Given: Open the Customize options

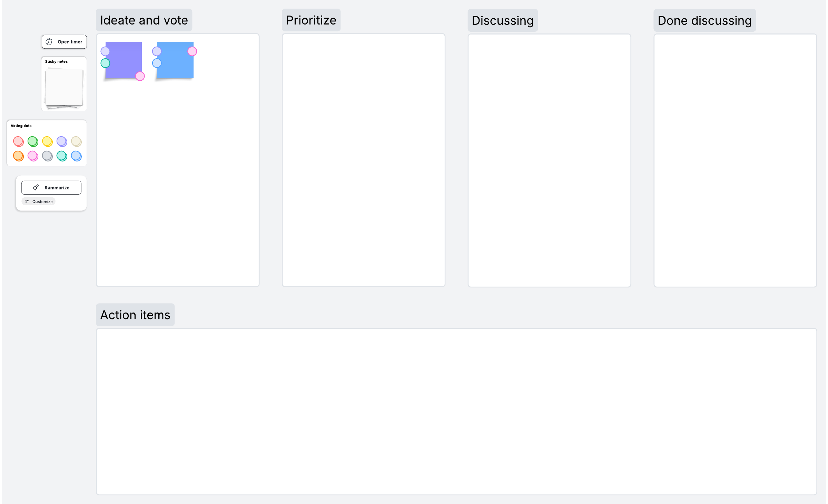Looking at the screenshot, I should coord(39,201).
